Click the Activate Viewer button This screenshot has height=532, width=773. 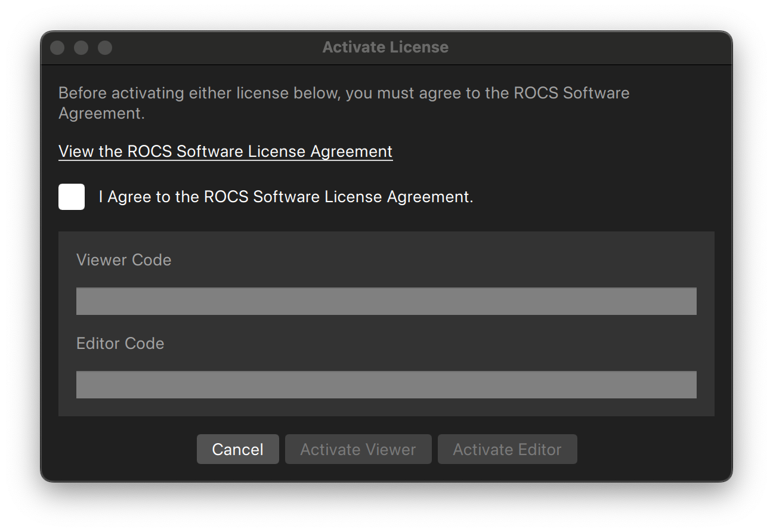click(358, 449)
